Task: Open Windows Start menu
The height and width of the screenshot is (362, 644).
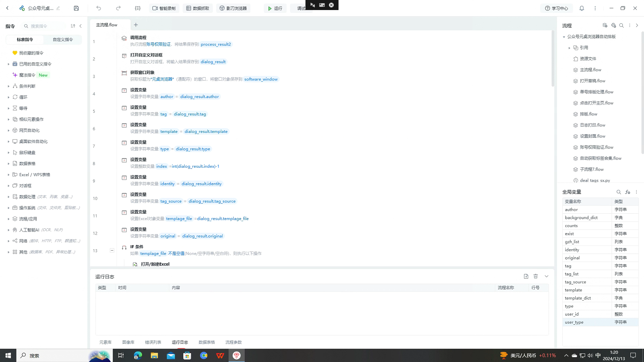Action: pos(8,356)
